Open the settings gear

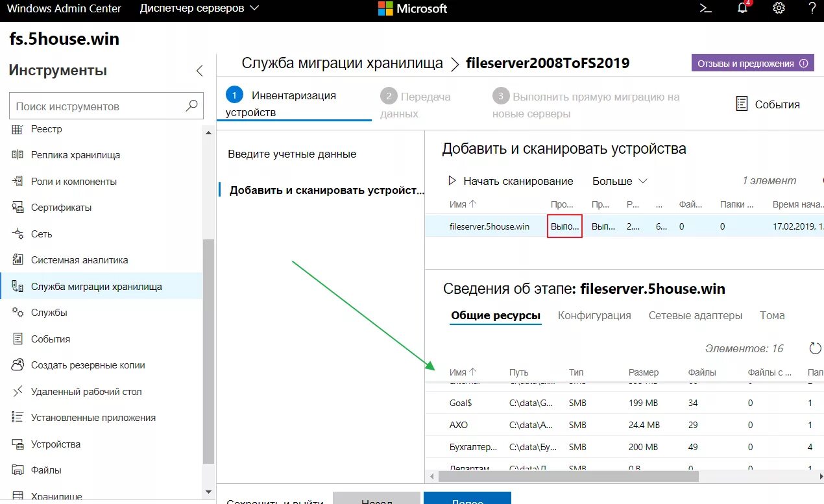779,8
